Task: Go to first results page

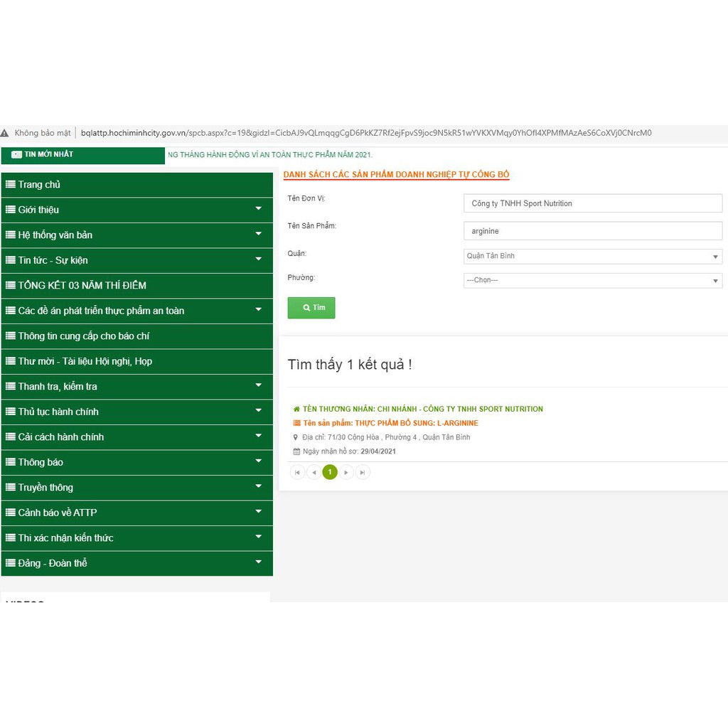Action: click(x=297, y=472)
